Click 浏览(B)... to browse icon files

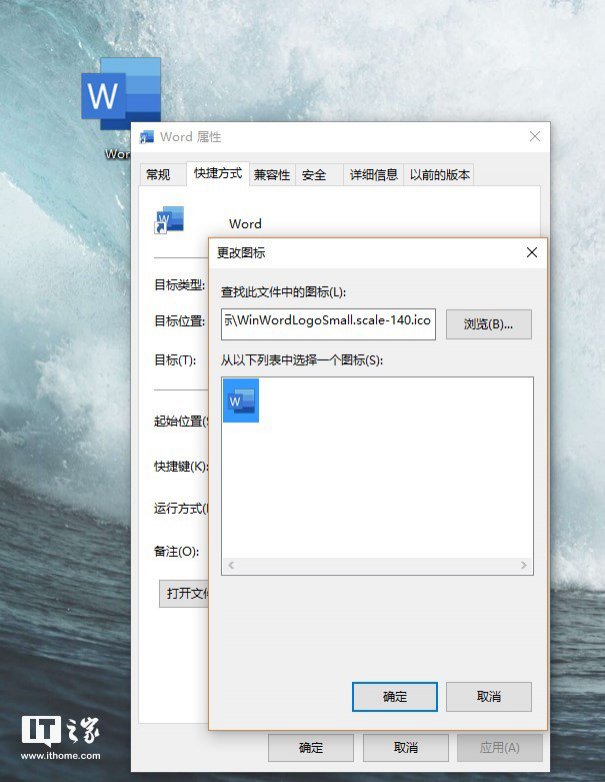(x=488, y=324)
